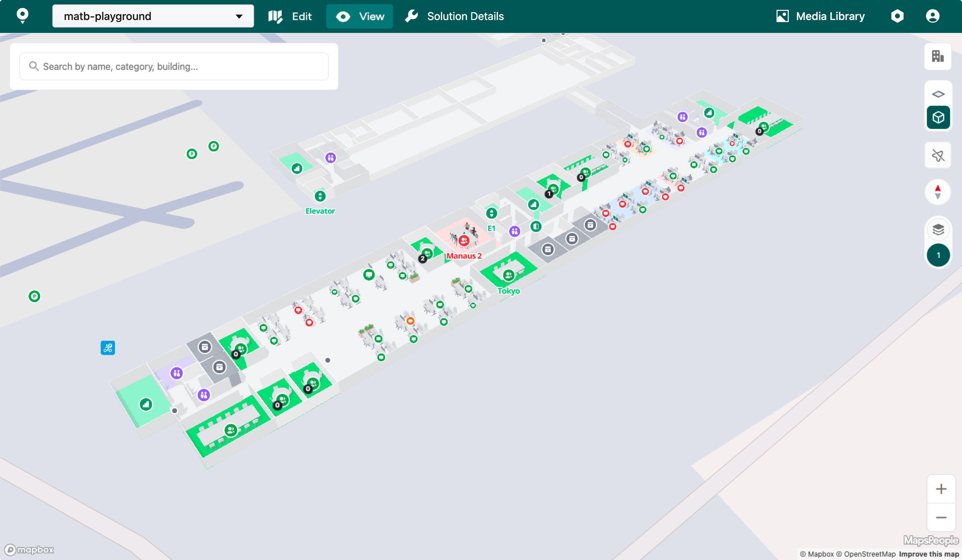Click the MapsIndoors pin logo
The height and width of the screenshot is (560, 962).
(x=22, y=15)
